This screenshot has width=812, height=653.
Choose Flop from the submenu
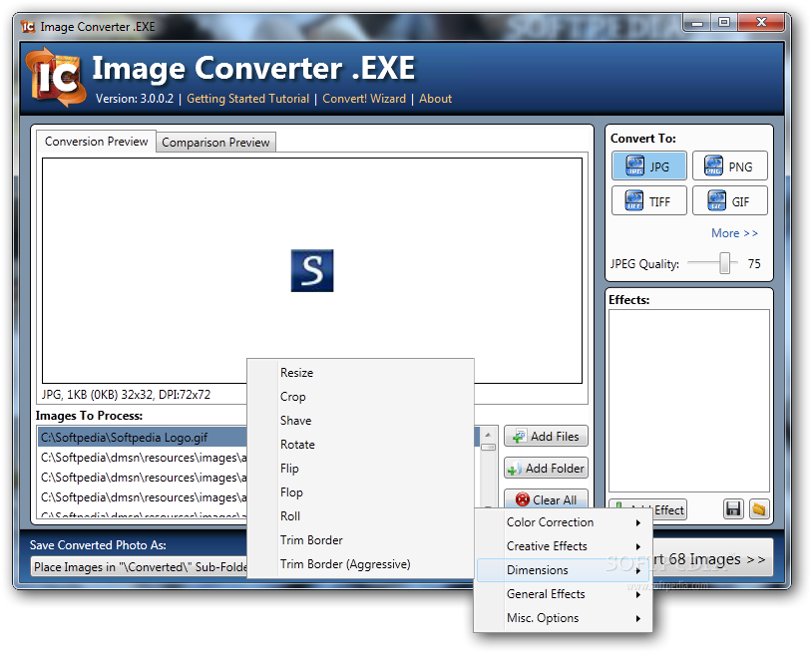[360, 492]
